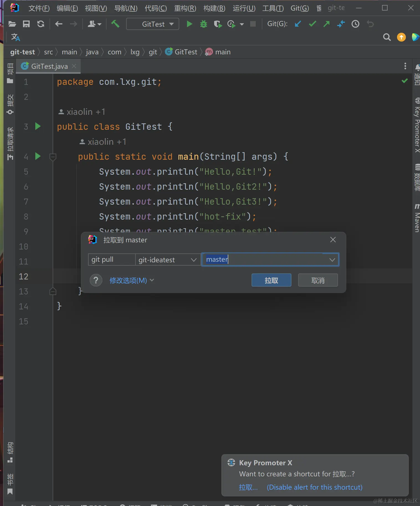Screen dimensions: 420x506
Task: Open the 编辑(E) menu
Action: [x=67, y=8]
